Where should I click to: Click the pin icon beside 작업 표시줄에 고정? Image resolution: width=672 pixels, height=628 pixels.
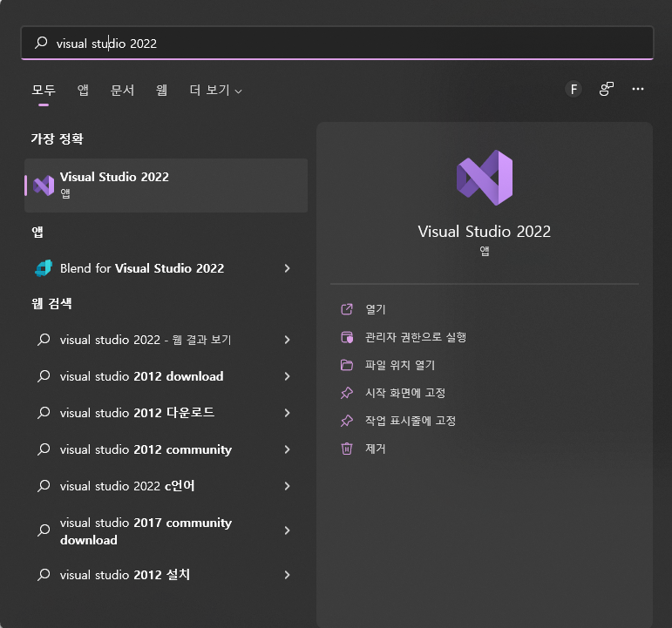[x=347, y=421]
